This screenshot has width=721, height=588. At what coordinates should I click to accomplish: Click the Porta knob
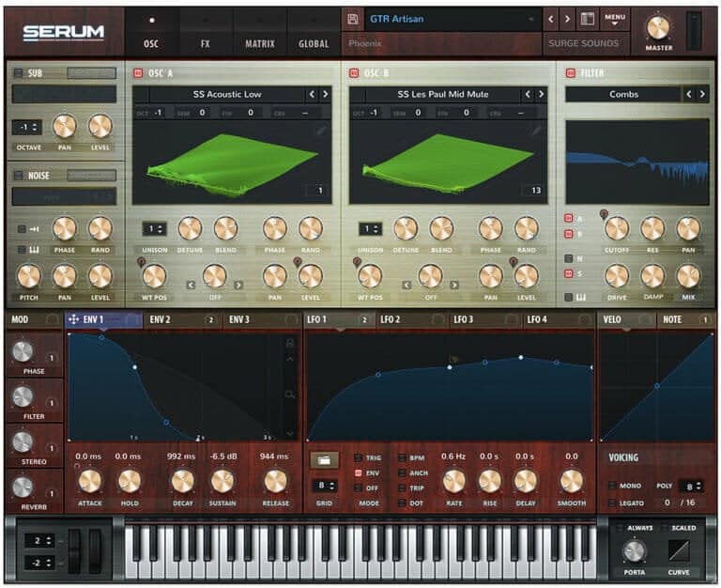[635, 550]
